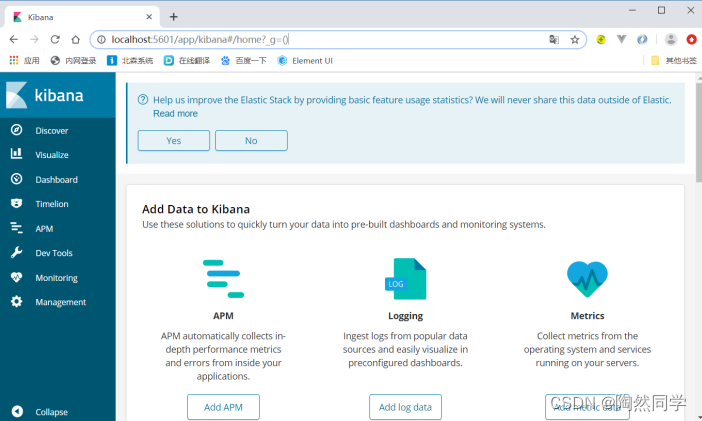
Task: Accept usage statistics with Yes button
Action: click(x=174, y=141)
